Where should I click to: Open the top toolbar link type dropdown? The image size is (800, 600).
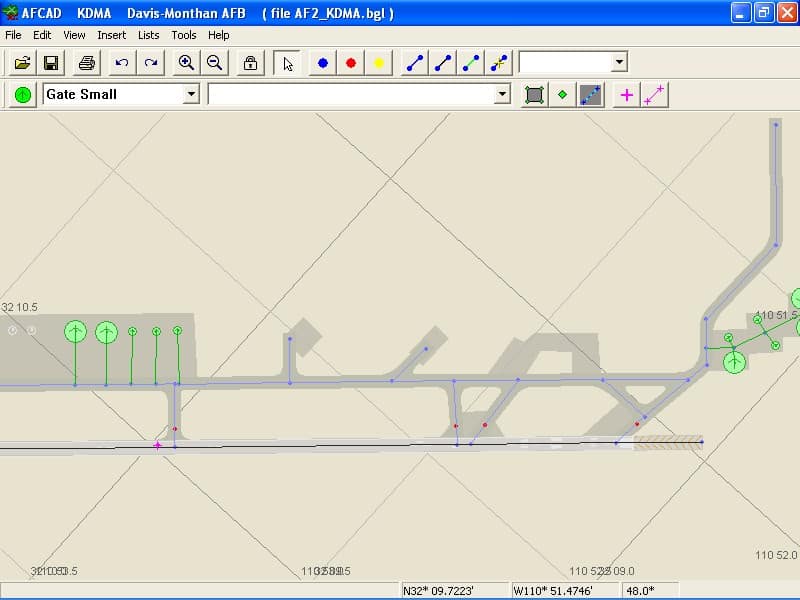[x=619, y=63]
